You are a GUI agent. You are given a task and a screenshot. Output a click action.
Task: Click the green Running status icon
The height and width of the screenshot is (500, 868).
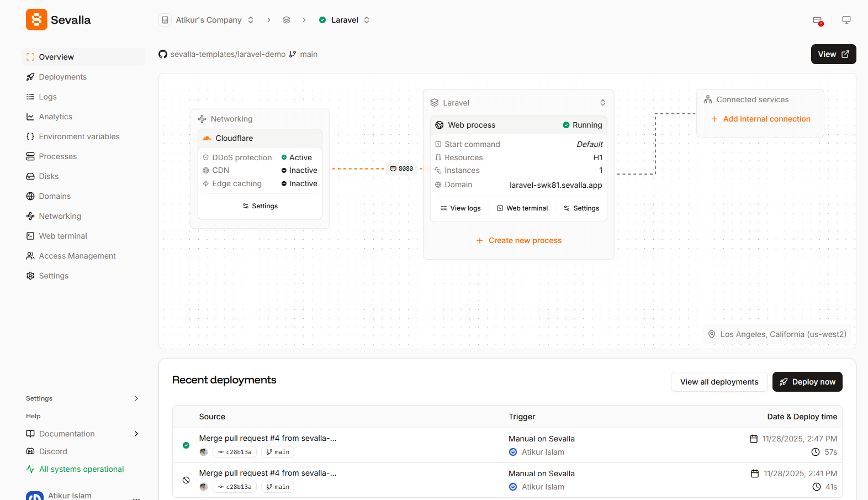(x=566, y=125)
